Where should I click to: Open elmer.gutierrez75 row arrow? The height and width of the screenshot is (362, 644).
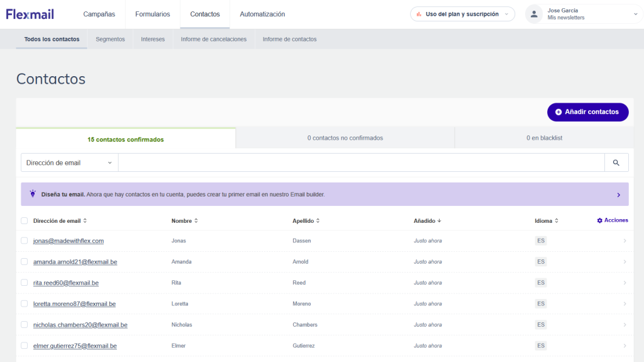(x=625, y=346)
